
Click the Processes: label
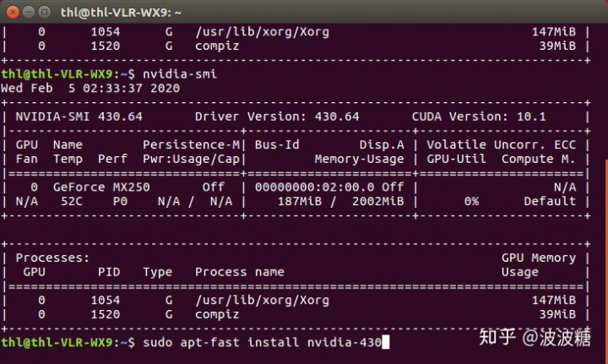point(52,258)
